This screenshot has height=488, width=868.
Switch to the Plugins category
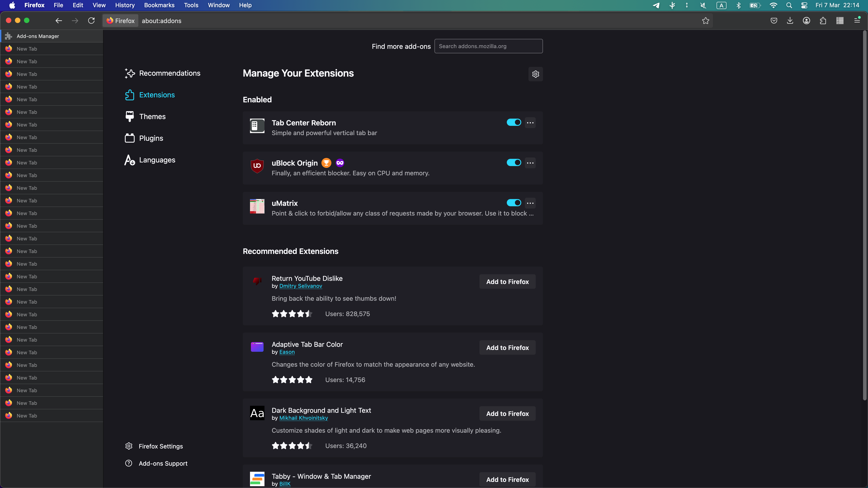tap(144, 138)
